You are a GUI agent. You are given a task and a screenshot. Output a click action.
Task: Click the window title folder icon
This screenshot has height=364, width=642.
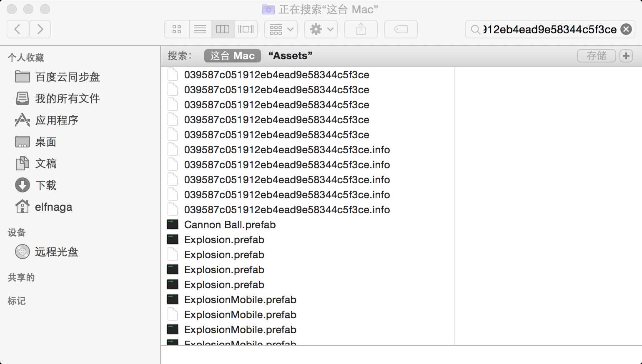[x=268, y=9]
